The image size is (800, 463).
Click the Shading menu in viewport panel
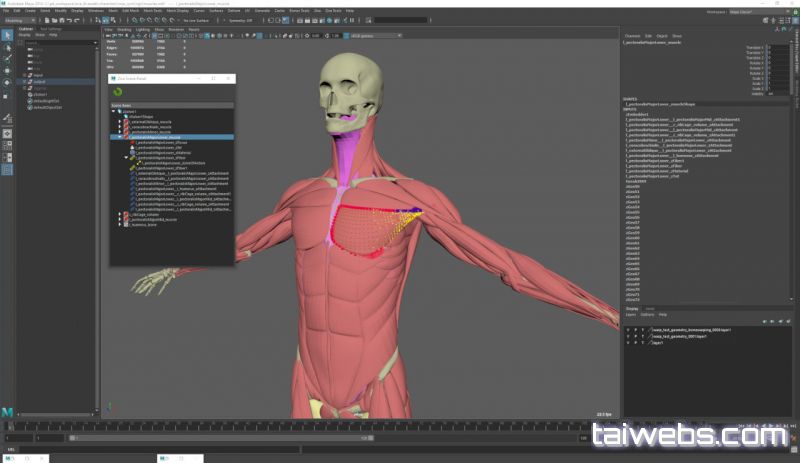point(125,29)
